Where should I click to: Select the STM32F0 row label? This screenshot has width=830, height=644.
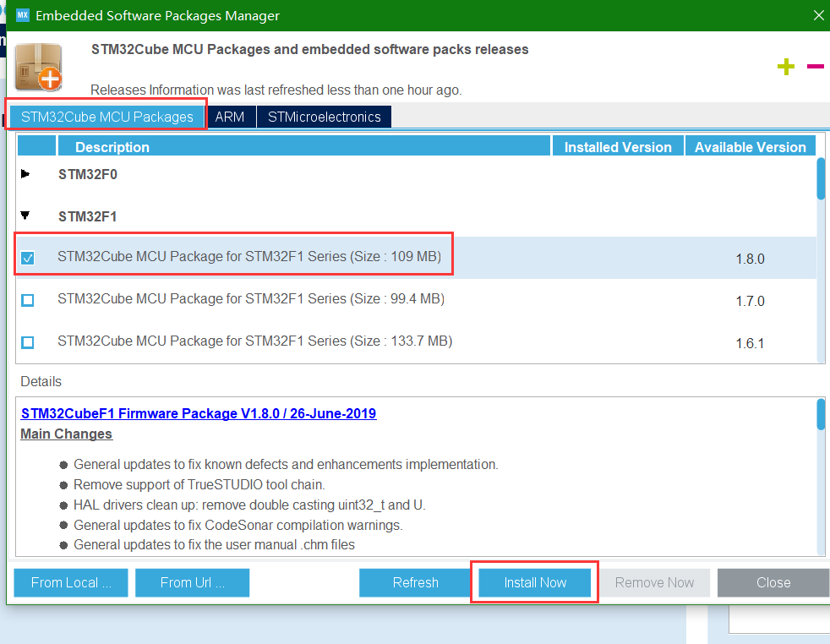[87, 174]
